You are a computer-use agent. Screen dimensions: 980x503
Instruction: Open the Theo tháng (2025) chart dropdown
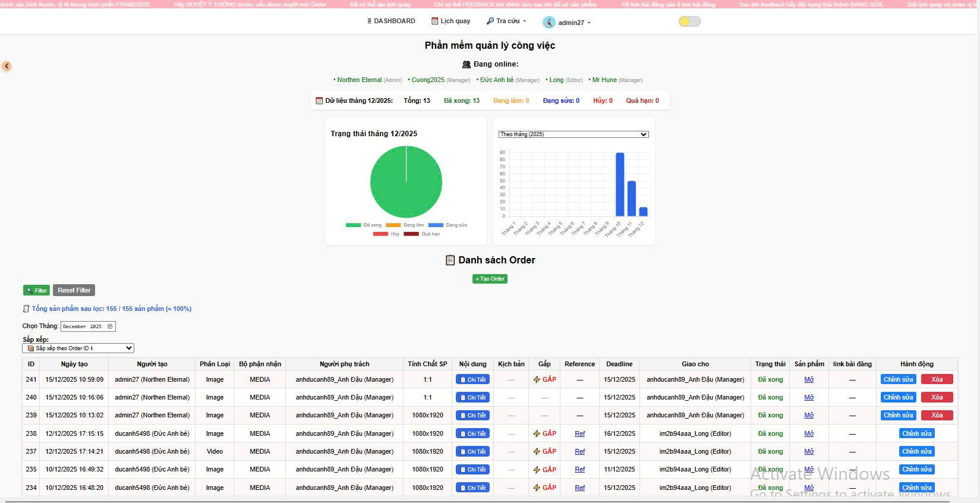pos(573,134)
